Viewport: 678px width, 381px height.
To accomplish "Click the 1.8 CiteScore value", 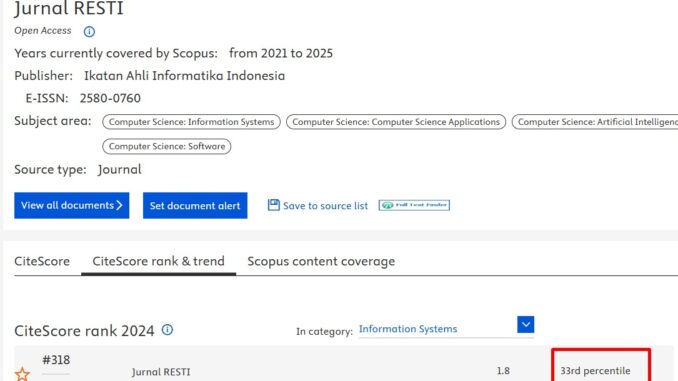I will [503, 371].
